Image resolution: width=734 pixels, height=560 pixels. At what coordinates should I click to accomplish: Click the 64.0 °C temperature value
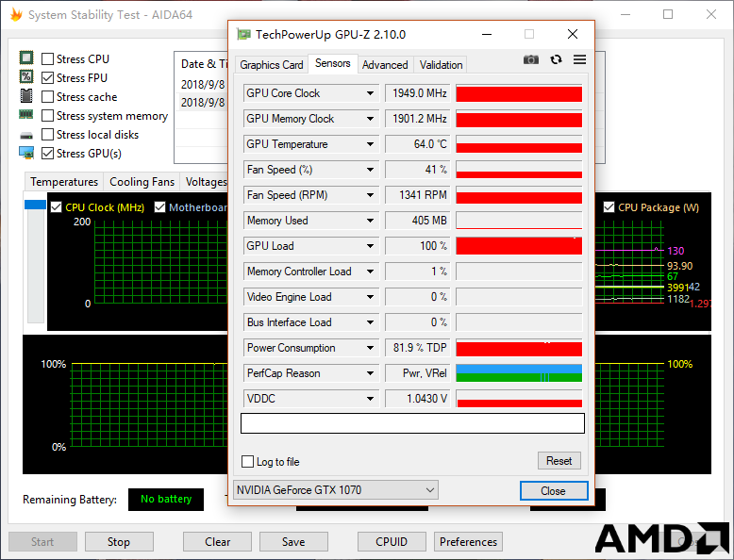coord(418,144)
